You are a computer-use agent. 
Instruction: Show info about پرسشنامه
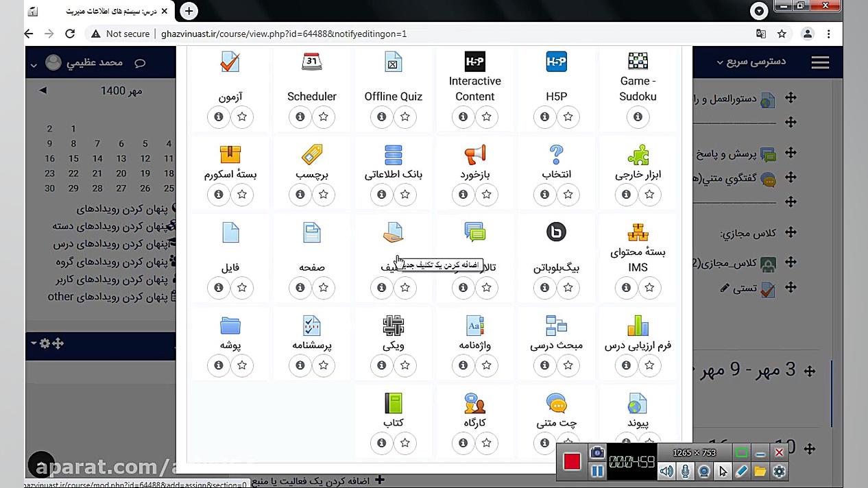point(300,365)
